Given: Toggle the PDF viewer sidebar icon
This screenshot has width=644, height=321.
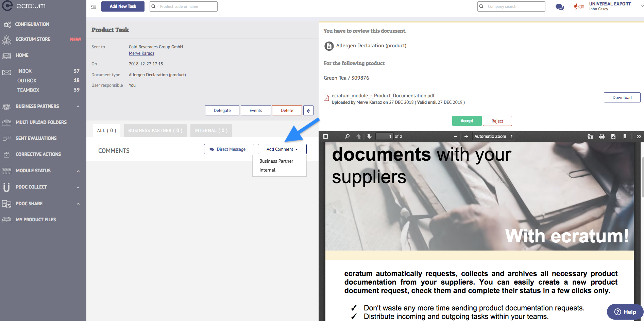Looking at the screenshot, I should pos(325,137).
